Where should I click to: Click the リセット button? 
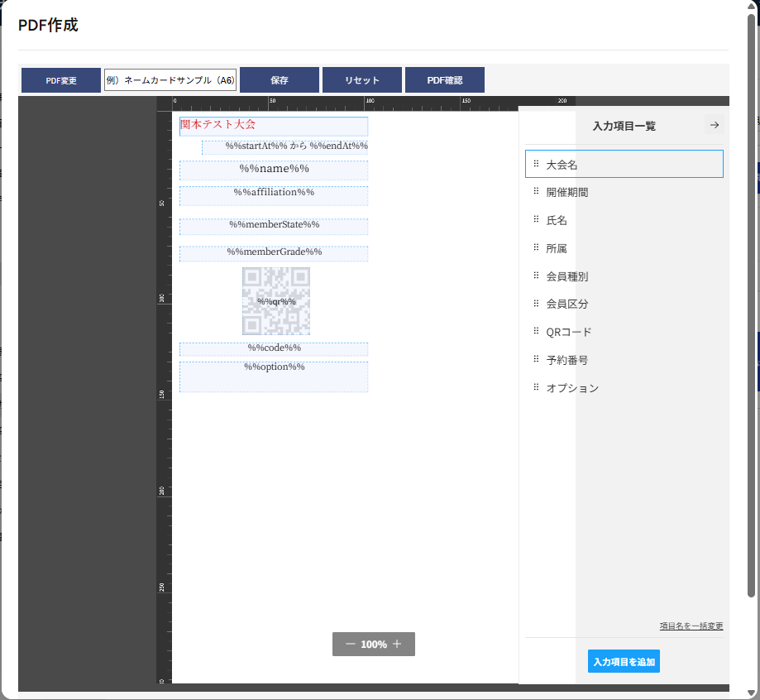361,80
